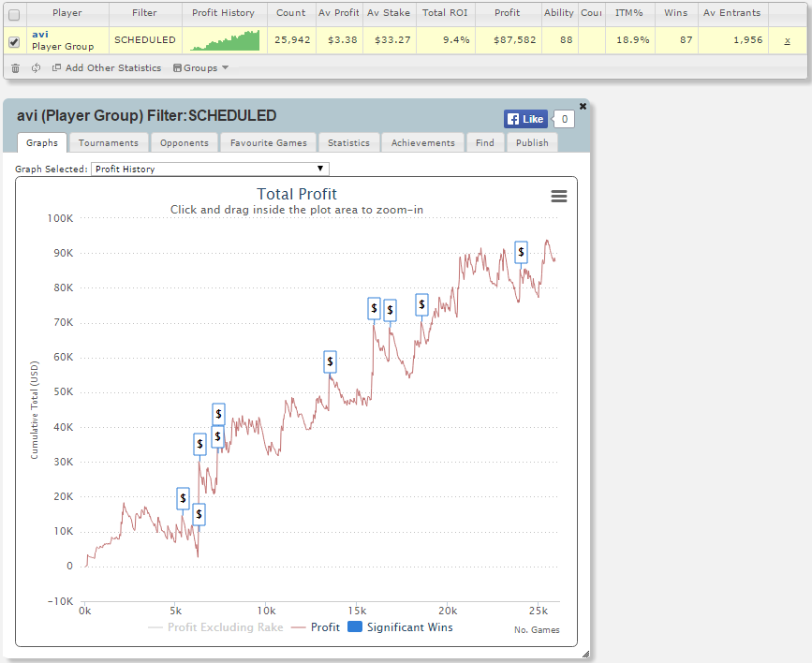Screen dimensions: 812x663
Task: Open the Achievements tab
Action: click(423, 143)
